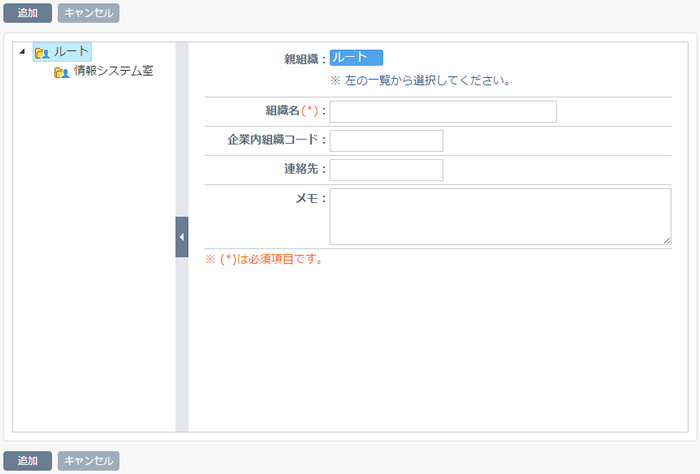The image size is (700, 474).
Task: Click the 組織名 text field
Action: pos(443,112)
